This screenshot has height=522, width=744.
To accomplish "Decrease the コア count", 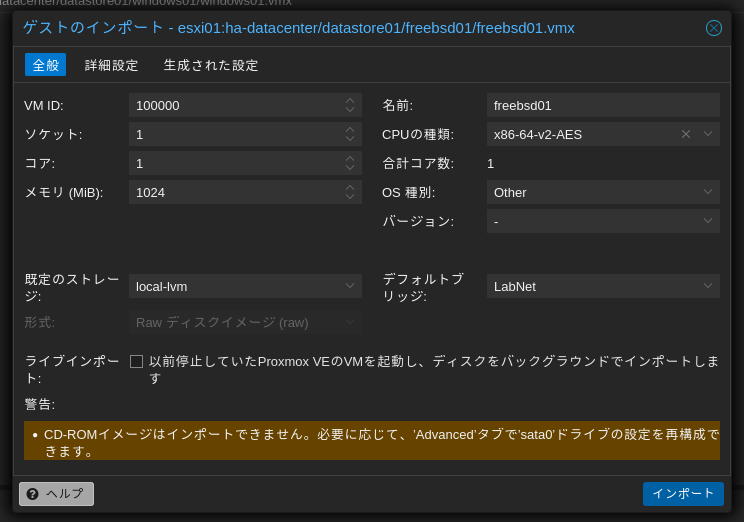I will click(x=350, y=168).
